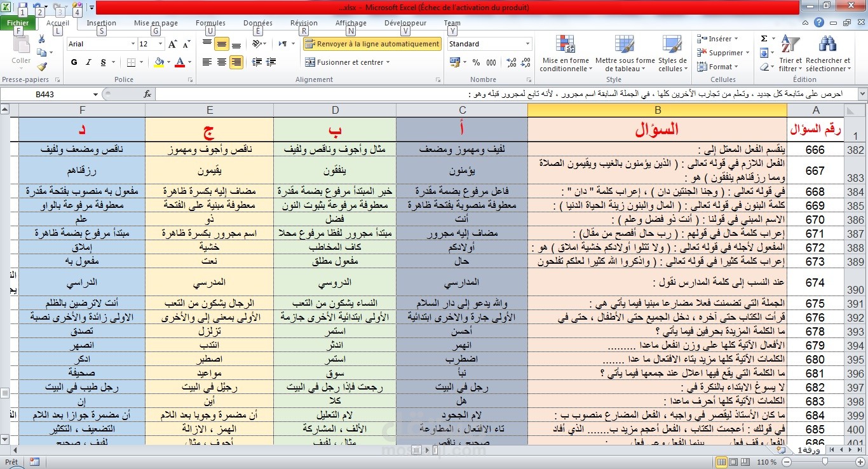Click the zoom slider handle
This screenshot has height=469, width=868.
[x=824, y=462]
